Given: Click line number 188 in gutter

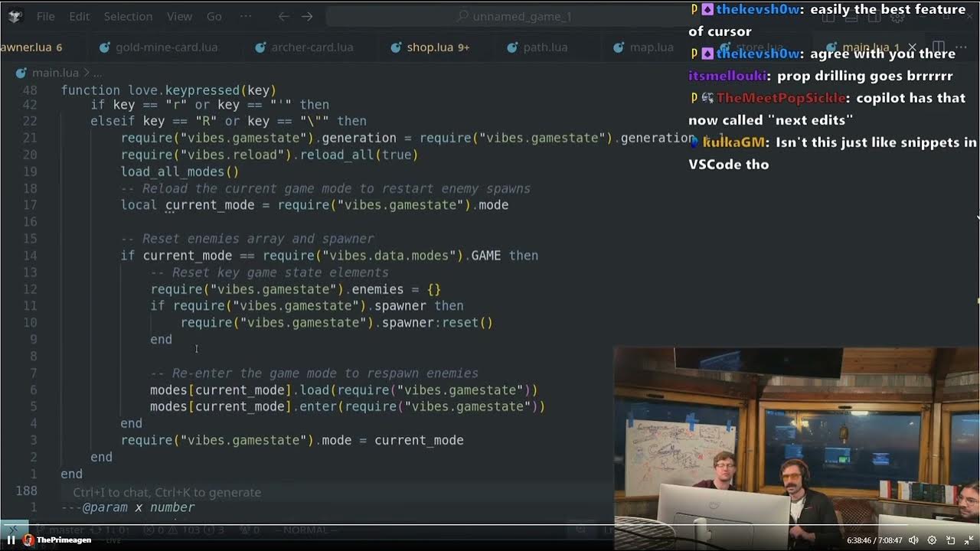Looking at the screenshot, I should (x=26, y=491).
